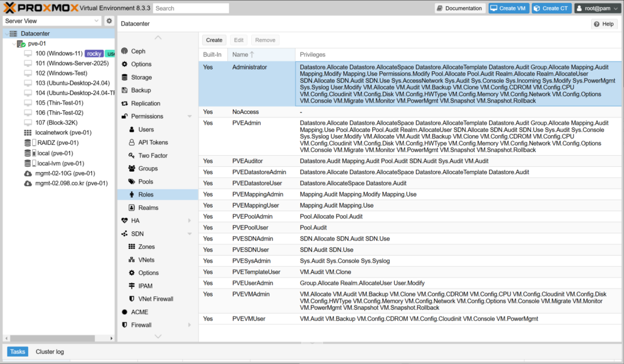Open Two Factor authentication settings
Screen dimensions: 624x364
click(152, 155)
